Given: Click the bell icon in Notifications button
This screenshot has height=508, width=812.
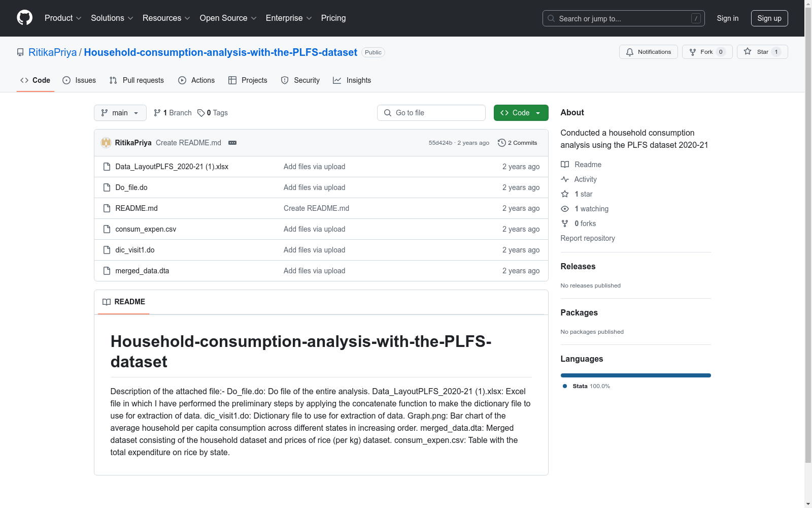Looking at the screenshot, I should pyautogui.click(x=630, y=52).
